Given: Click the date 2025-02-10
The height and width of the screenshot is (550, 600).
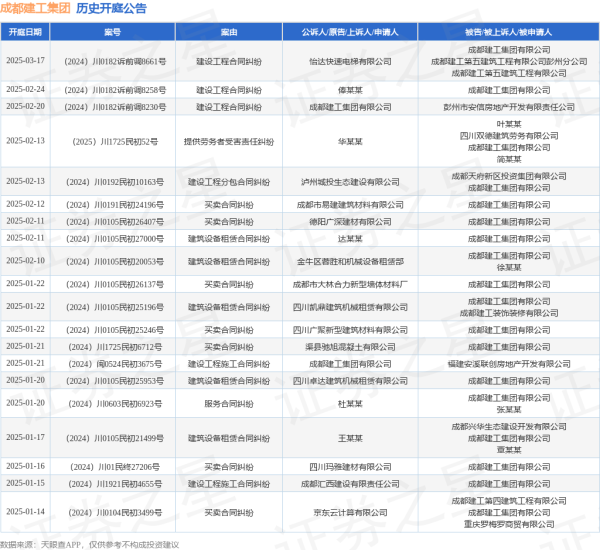Looking at the screenshot, I should click(x=25, y=261).
